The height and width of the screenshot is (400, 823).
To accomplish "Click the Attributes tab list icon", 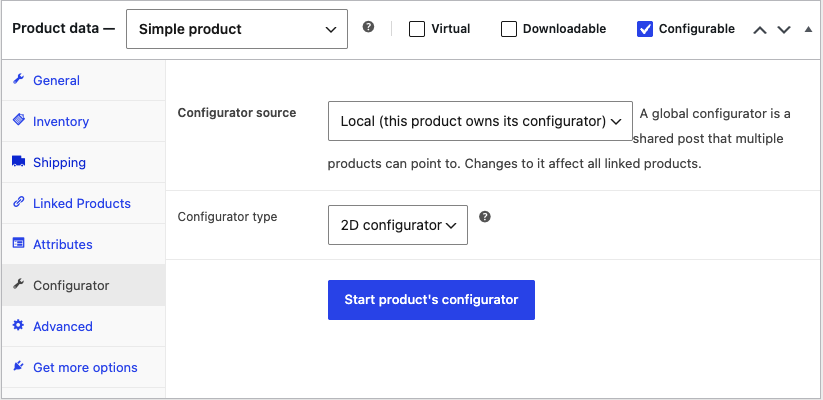I will pos(18,244).
